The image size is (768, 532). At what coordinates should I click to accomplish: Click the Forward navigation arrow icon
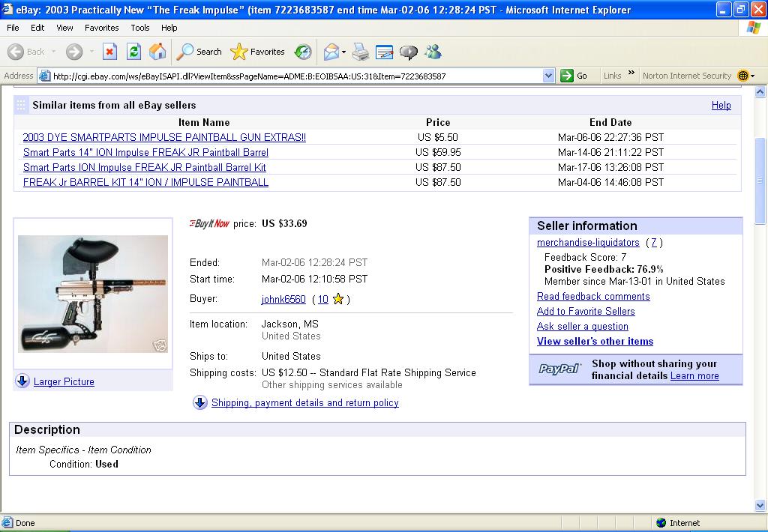pyautogui.click(x=74, y=52)
